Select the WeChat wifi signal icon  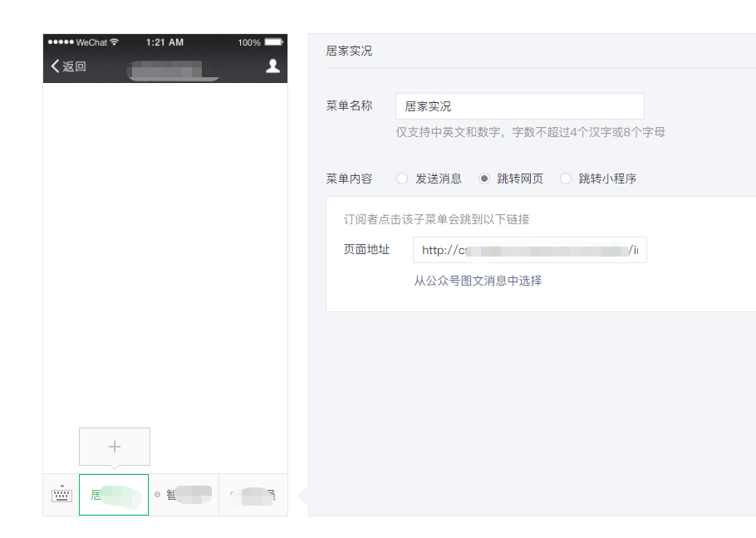pos(114,42)
